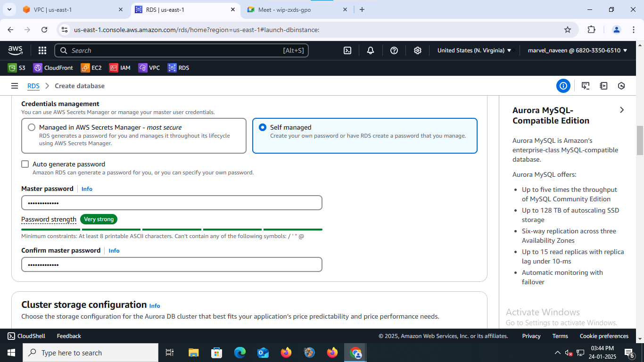This screenshot has height=362, width=644.
Task: Bookmark this page with the star icon
Action: tap(568, 30)
